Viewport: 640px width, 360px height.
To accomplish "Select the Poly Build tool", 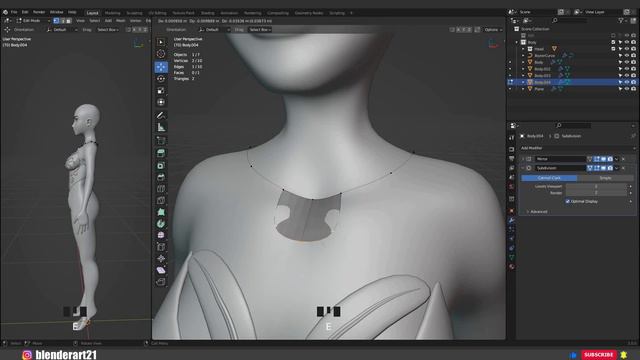I will [161, 212].
